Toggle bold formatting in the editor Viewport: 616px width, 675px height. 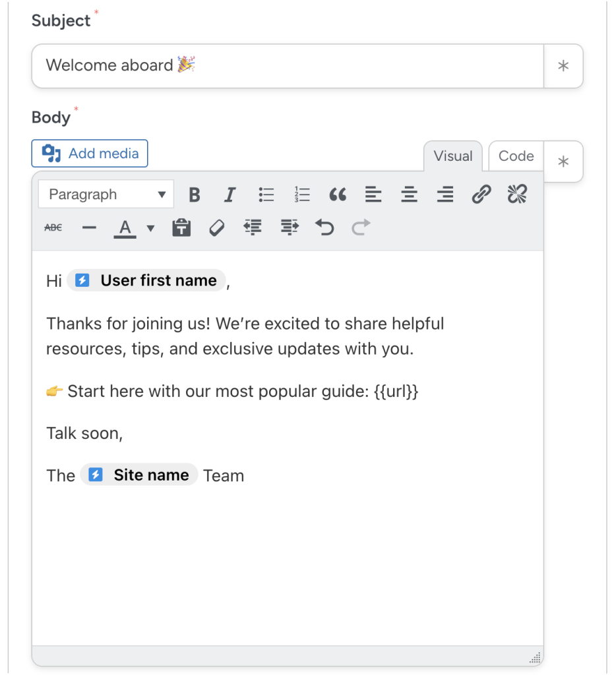click(x=195, y=194)
